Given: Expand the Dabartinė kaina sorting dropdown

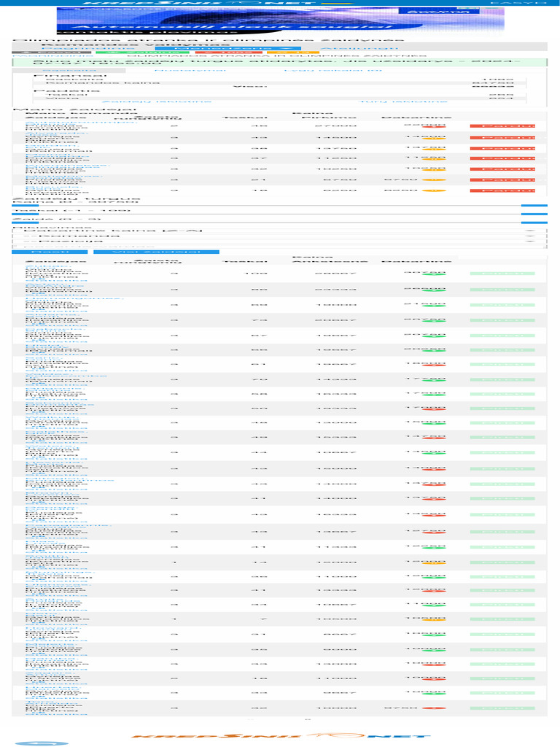Looking at the screenshot, I should (273, 231).
